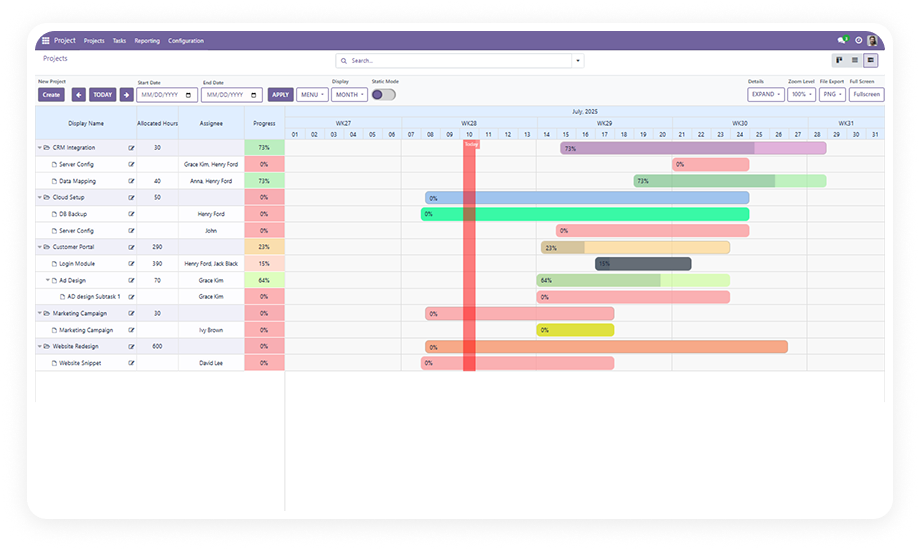Image resolution: width=920 pixels, height=550 pixels.
Task: Edit the Website Redesign row
Action: (x=131, y=347)
